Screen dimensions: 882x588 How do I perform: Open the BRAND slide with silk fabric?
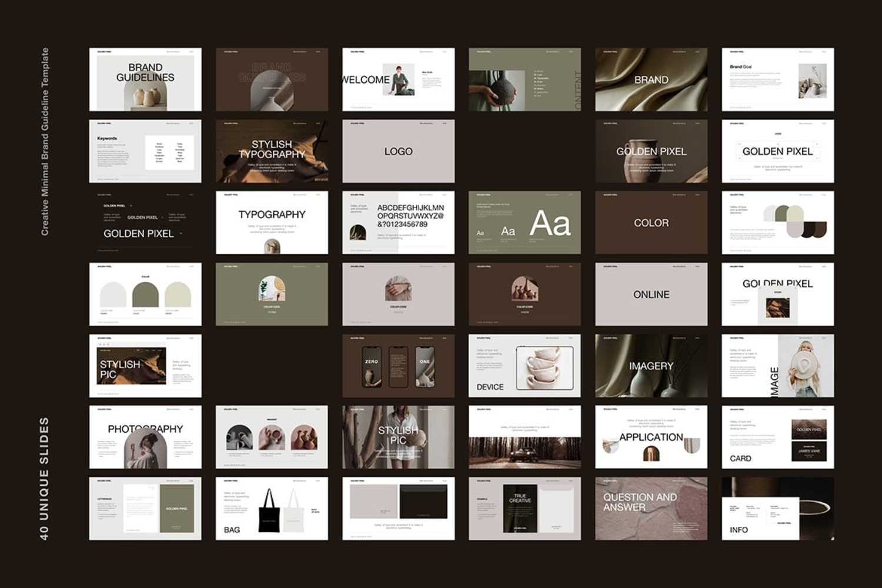(652, 79)
